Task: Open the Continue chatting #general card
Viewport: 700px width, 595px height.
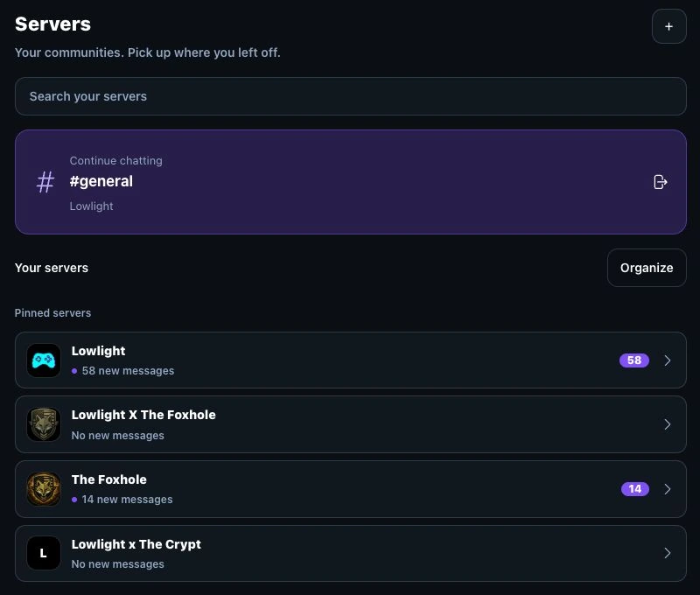Action: pos(351,182)
